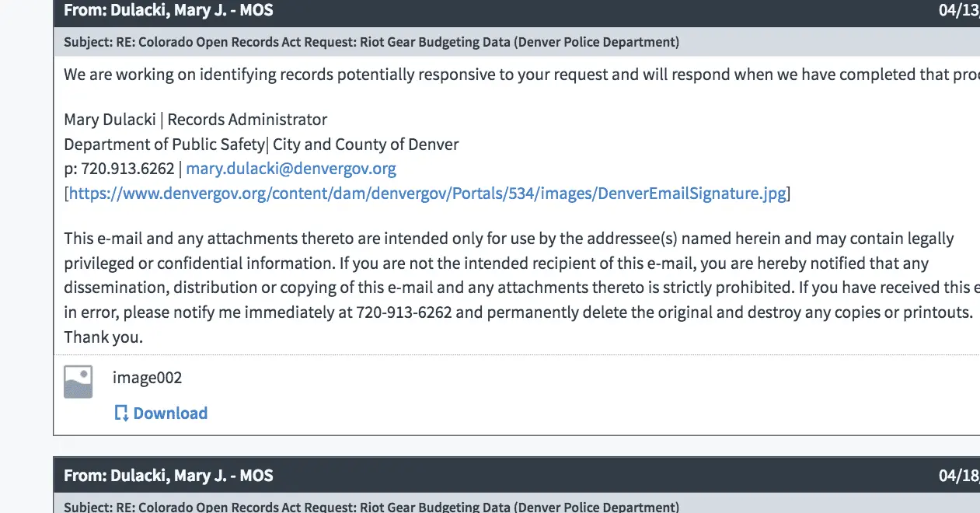Click the image002 attachment thumbnail icon
This screenshot has width=980, height=513.
point(78,382)
